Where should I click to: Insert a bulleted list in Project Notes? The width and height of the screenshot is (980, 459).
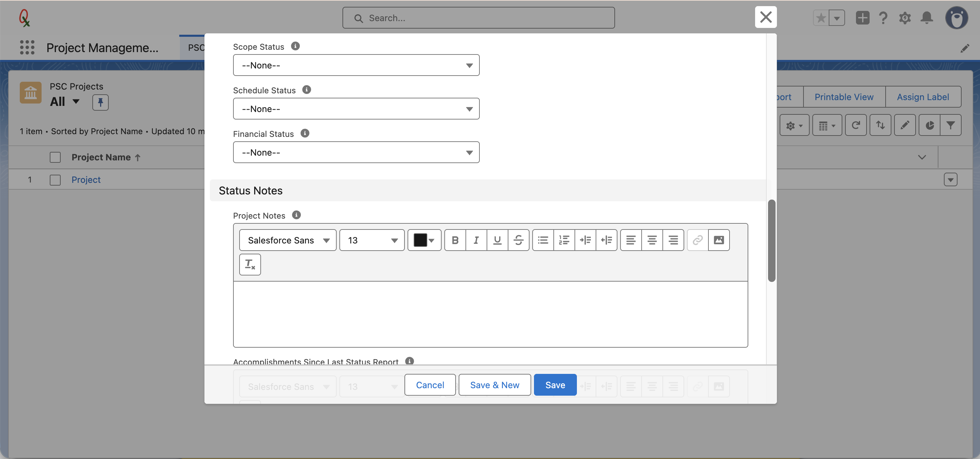tap(543, 240)
